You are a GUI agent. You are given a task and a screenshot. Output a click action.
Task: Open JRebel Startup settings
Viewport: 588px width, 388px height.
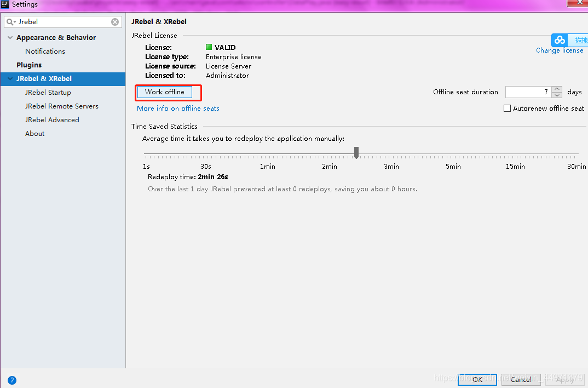click(x=48, y=93)
